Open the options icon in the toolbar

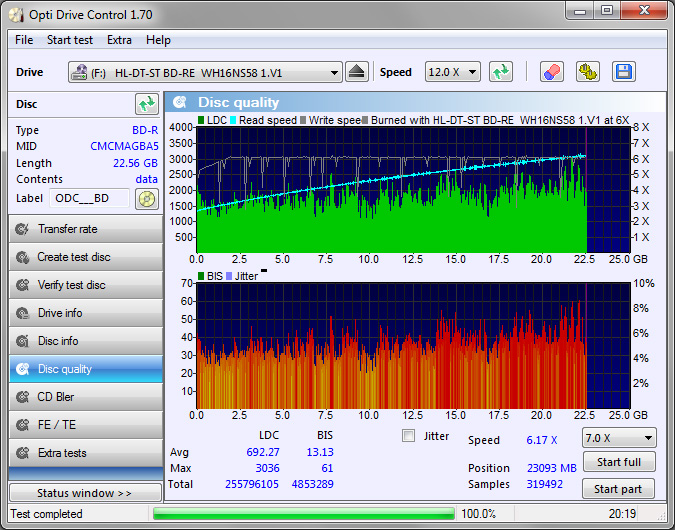pyautogui.click(x=588, y=72)
